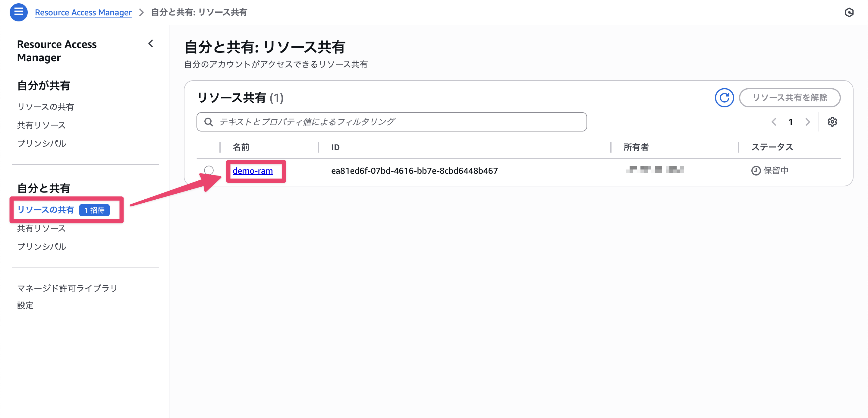Click the text and property filter field
The image size is (868, 418).
coord(391,122)
